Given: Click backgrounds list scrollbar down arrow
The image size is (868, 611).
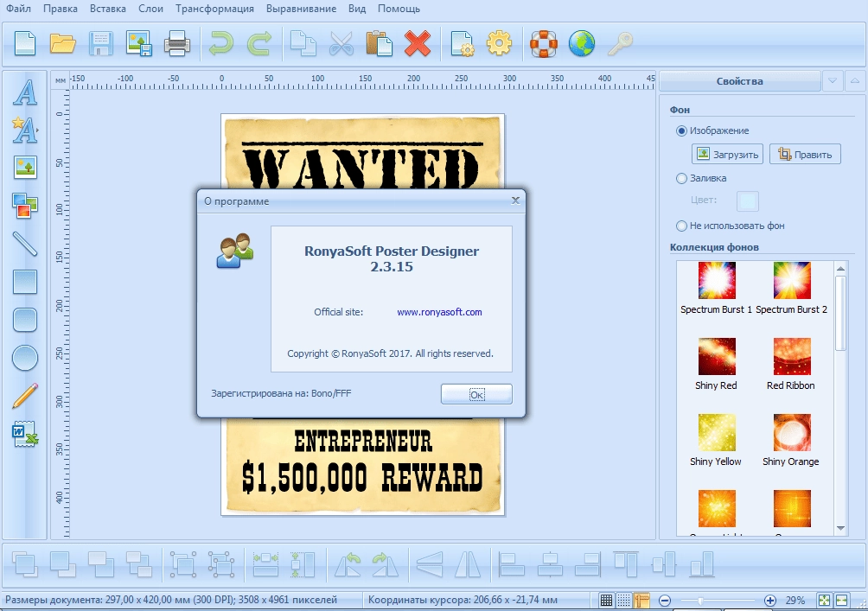Looking at the screenshot, I should pos(840,528).
